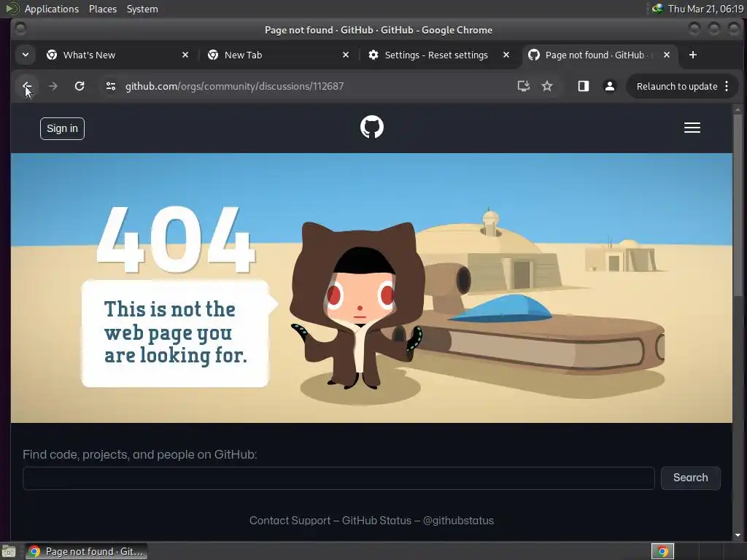The width and height of the screenshot is (747, 560).
Task: Close the Page not found GitHub tab
Action: 667,55
